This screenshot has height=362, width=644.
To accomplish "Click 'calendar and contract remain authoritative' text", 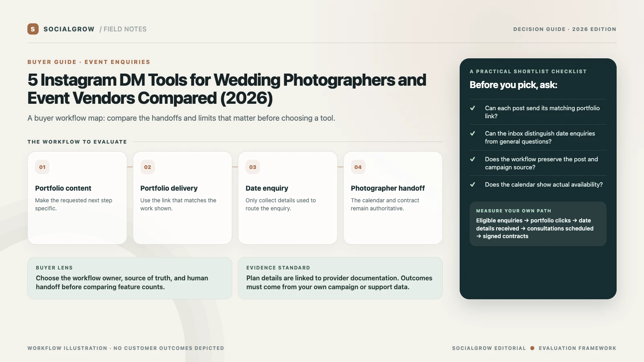I will [x=385, y=204].
